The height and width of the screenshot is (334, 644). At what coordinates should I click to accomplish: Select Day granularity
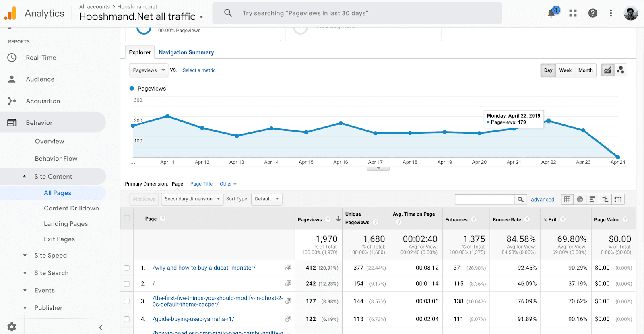click(x=548, y=70)
